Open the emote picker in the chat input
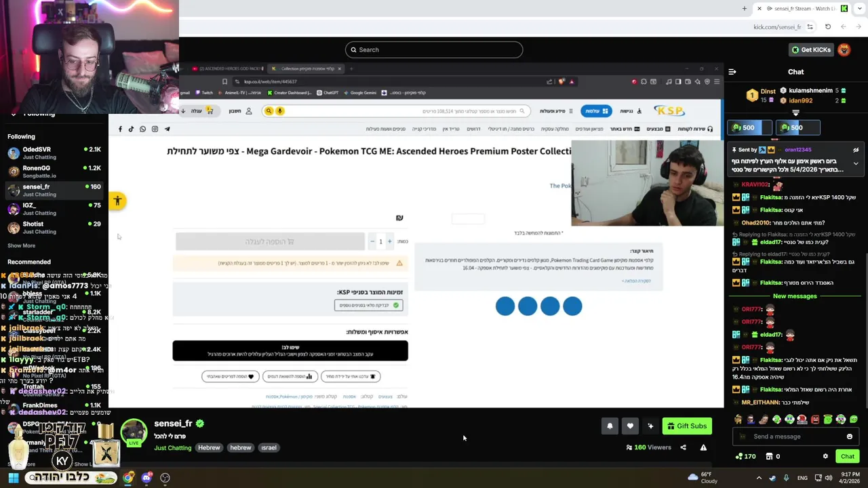868x488 pixels. tap(849, 436)
